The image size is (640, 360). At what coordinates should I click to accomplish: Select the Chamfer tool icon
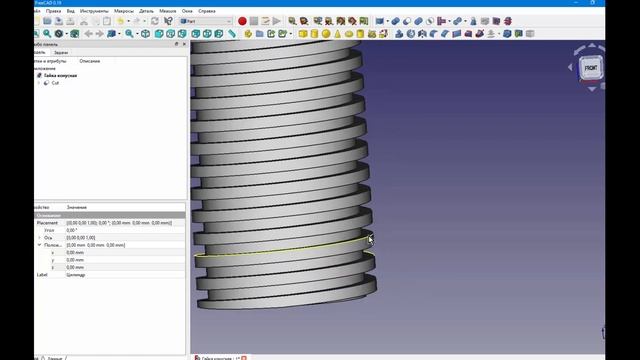coord(445,34)
